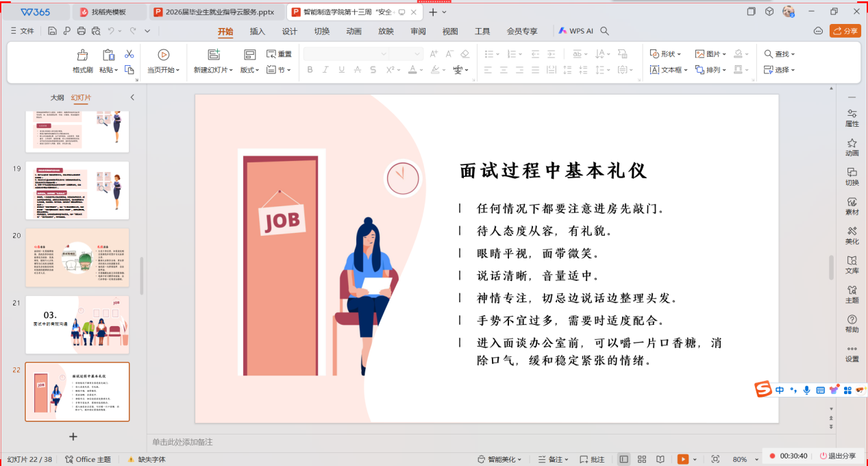Viewport: 868px width, 466px height.
Task: Open the 素材 materials sidebar icon
Action: (x=852, y=206)
